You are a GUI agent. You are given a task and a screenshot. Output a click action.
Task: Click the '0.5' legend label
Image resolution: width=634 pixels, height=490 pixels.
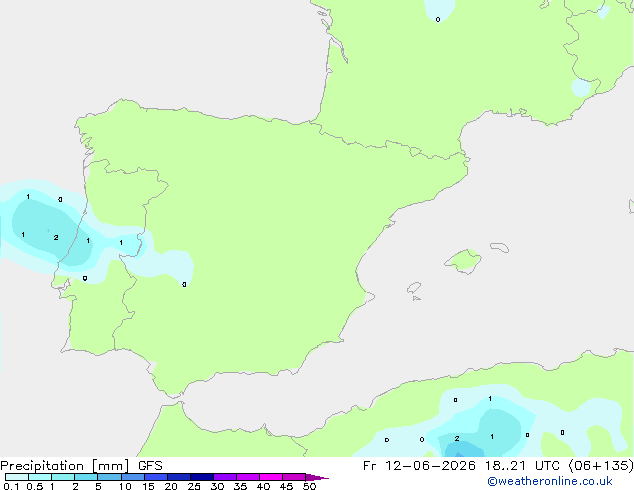35,486
